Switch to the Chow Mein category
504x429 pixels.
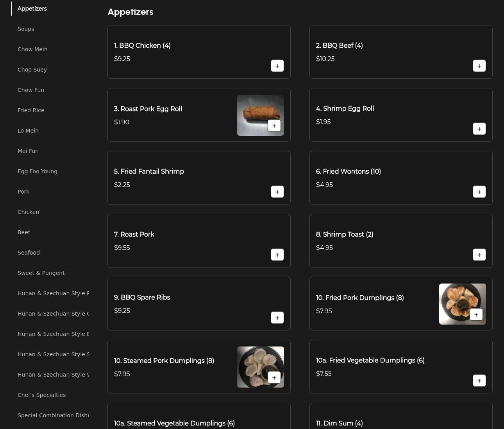32,49
